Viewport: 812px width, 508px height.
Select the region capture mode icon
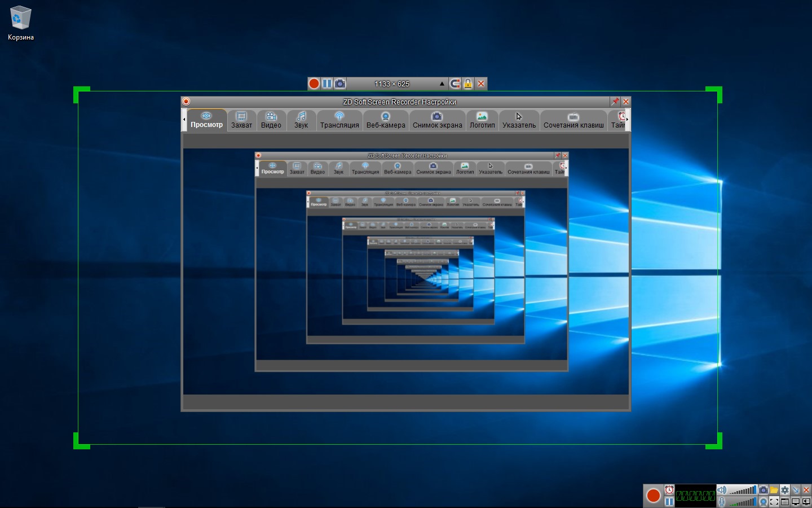(x=774, y=502)
